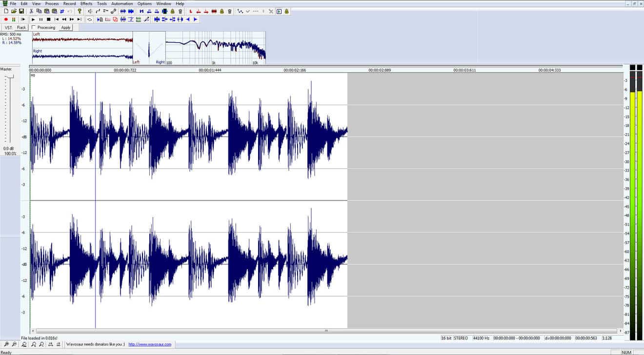Image resolution: width=644 pixels, height=355 pixels.
Task: Enable the Processing checkbox
Action: coord(33,27)
